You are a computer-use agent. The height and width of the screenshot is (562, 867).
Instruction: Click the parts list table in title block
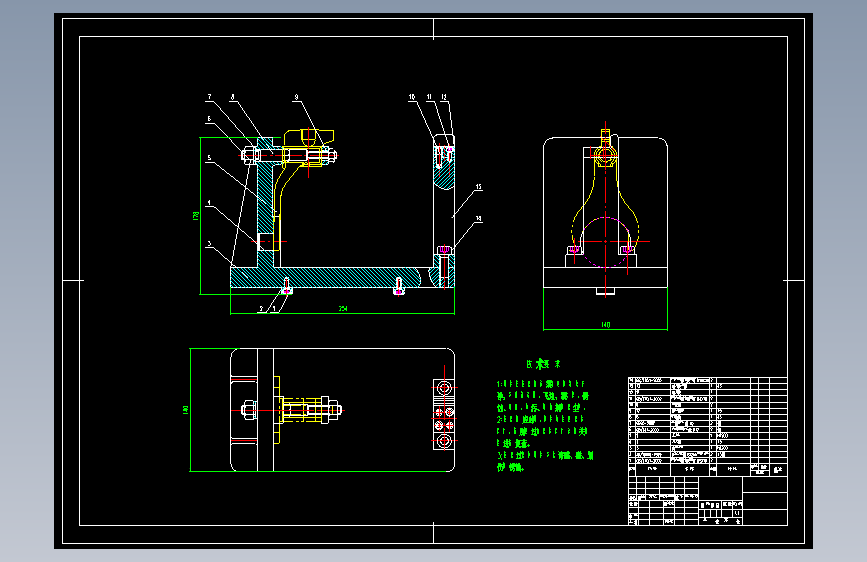(708, 427)
